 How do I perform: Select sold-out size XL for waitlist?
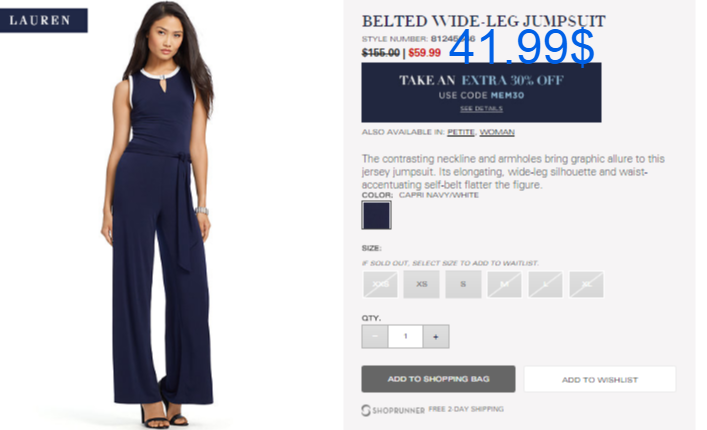(x=587, y=284)
